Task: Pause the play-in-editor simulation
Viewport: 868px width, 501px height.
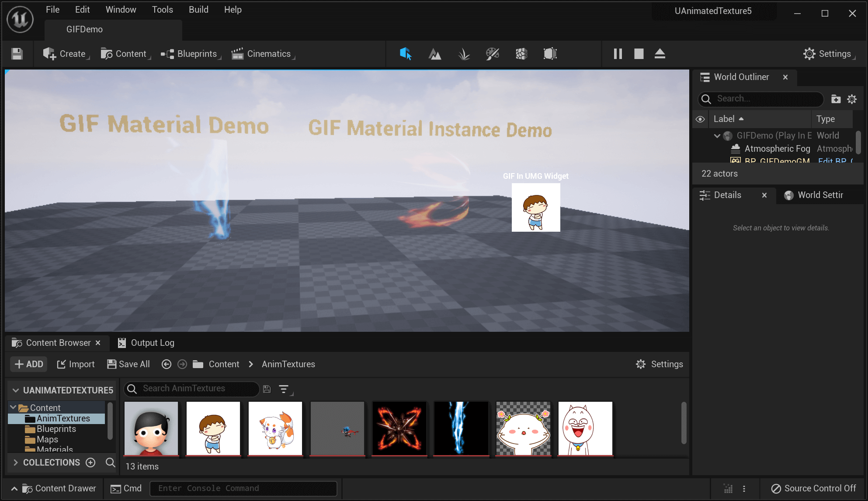Action: [618, 54]
